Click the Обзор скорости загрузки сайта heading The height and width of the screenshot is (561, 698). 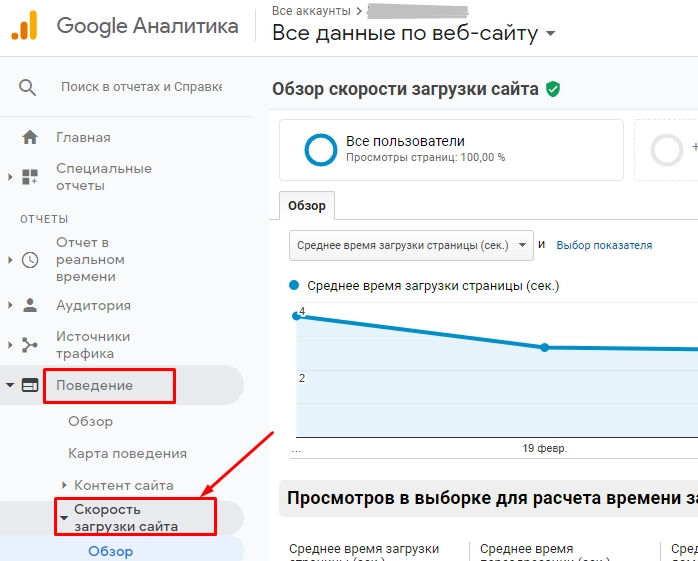point(406,89)
